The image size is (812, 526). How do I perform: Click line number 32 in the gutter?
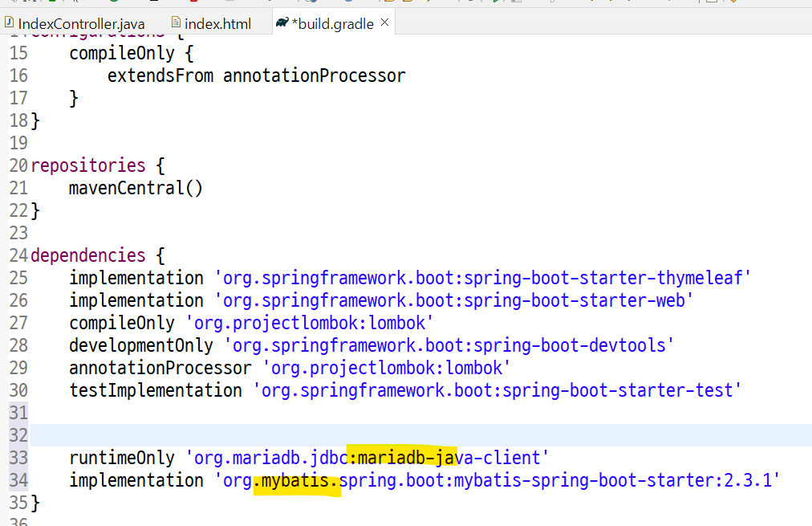18,435
